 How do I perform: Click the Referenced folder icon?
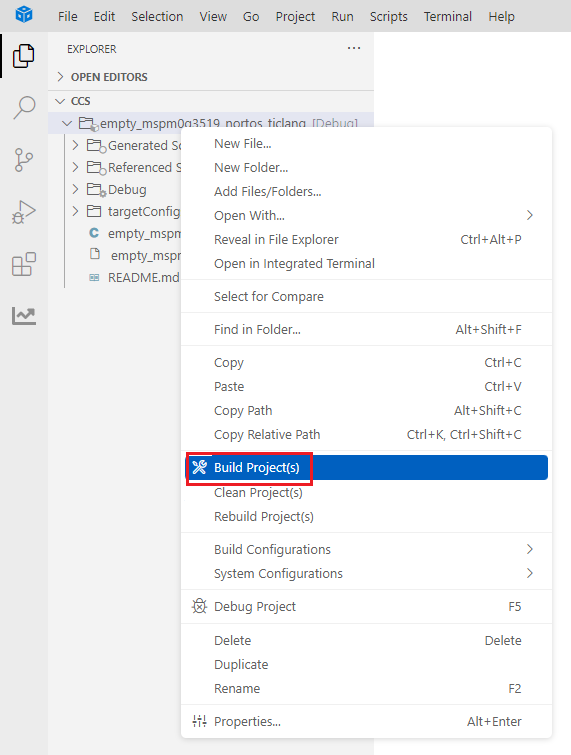(x=96, y=168)
